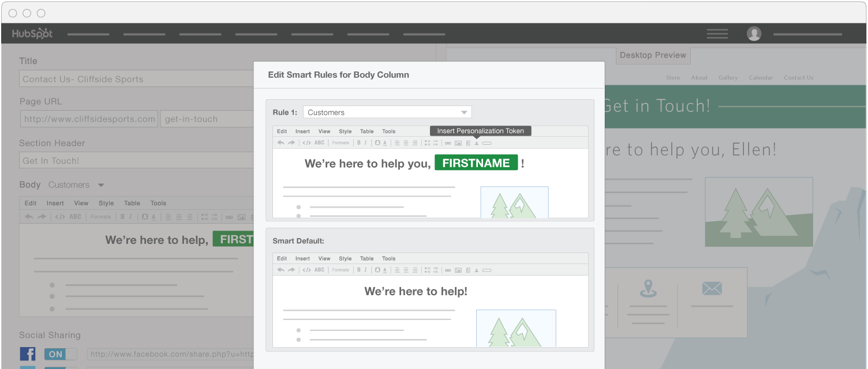868x369 pixels.
Task: Insert bullet list in Smart Default editor
Action: (x=428, y=270)
